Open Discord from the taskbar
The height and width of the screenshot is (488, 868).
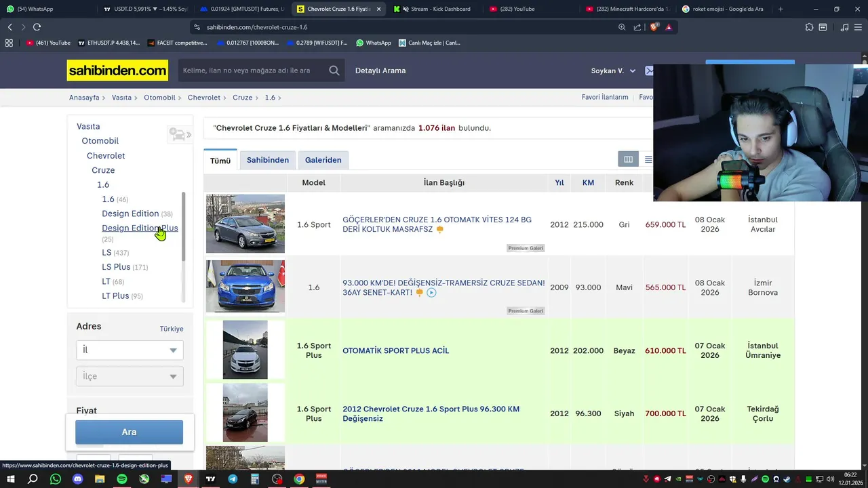click(77, 479)
